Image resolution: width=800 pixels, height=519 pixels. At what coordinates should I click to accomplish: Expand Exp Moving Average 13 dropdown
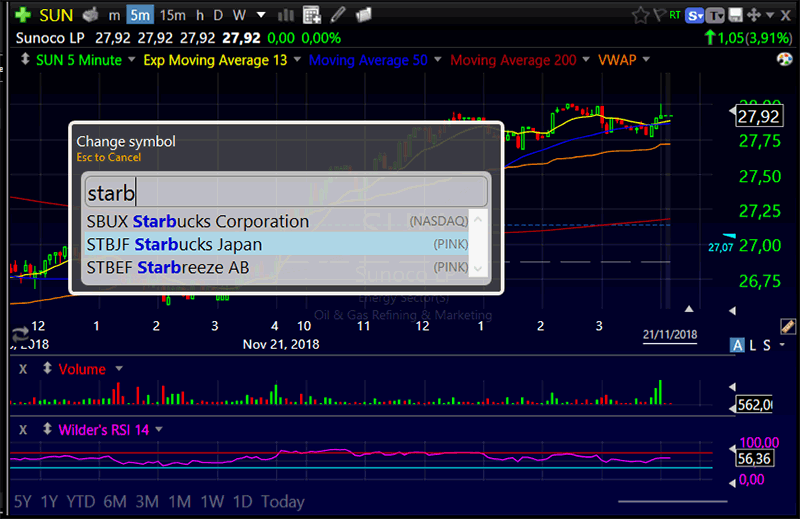click(x=297, y=60)
